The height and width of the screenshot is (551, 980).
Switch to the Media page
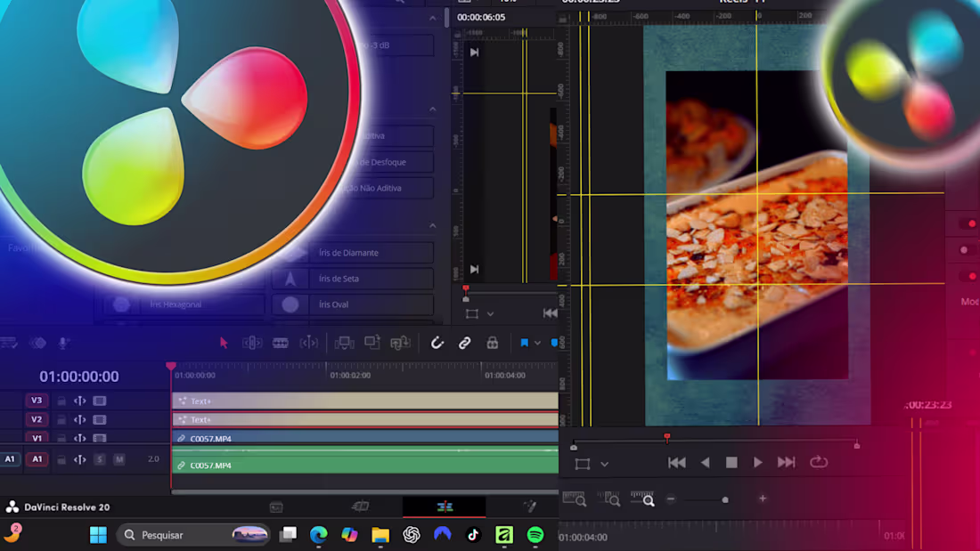[x=276, y=507]
